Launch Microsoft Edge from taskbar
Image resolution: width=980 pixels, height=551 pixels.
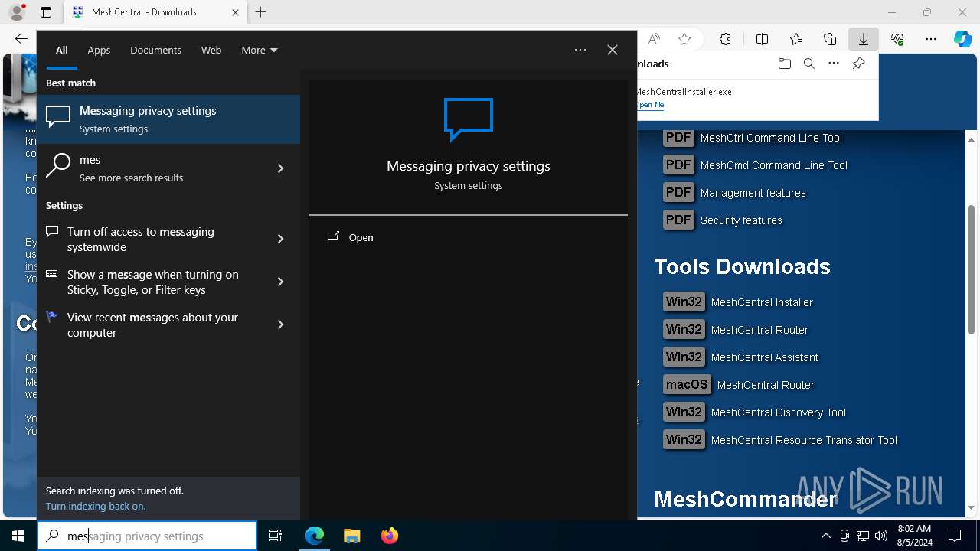[x=315, y=536]
